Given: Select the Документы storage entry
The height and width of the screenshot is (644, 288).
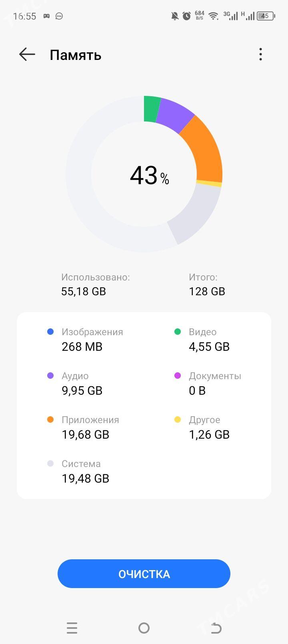Looking at the screenshot, I should 214,384.
